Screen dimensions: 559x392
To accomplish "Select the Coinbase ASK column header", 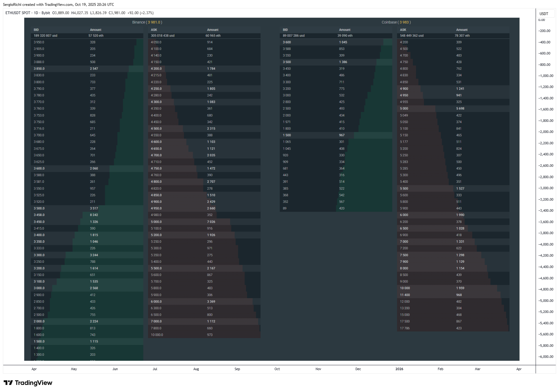I will (x=403, y=30).
